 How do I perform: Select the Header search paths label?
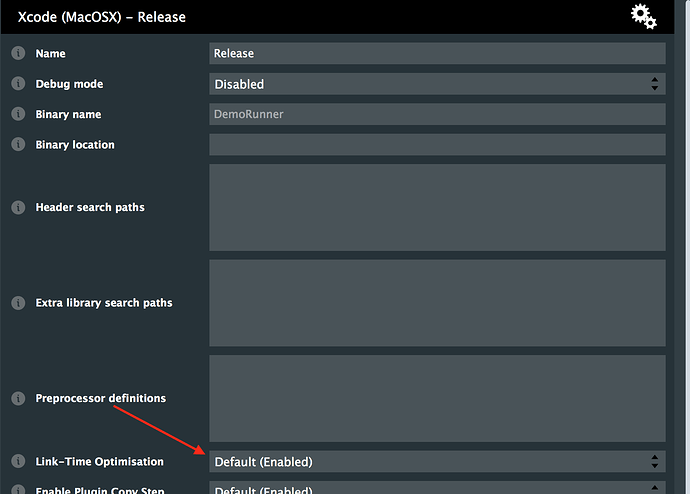tap(90, 207)
